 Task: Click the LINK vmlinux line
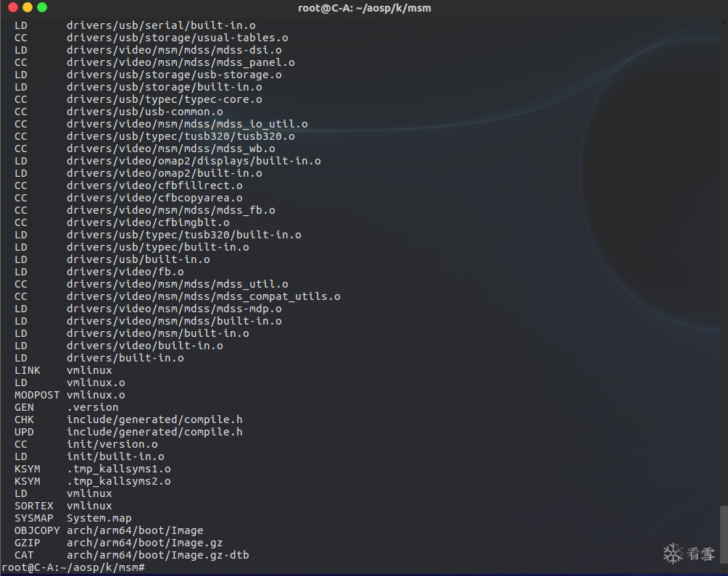[63, 370]
